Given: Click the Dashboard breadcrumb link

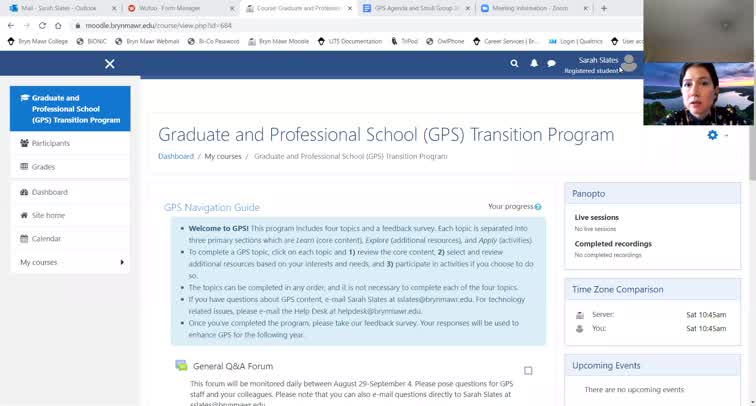Looking at the screenshot, I should pyautogui.click(x=176, y=156).
